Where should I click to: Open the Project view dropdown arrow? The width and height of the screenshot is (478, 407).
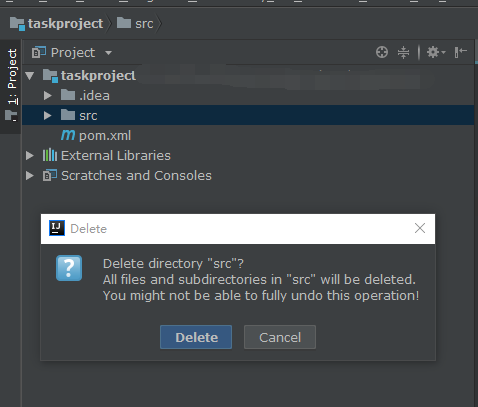pyautogui.click(x=108, y=53)
